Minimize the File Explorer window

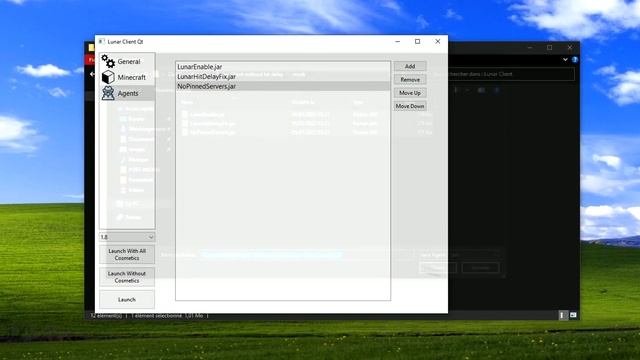point(530,48)
